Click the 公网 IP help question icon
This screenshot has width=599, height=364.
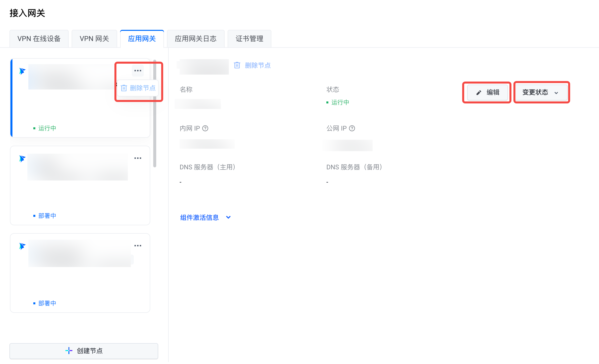coord(352,128)
